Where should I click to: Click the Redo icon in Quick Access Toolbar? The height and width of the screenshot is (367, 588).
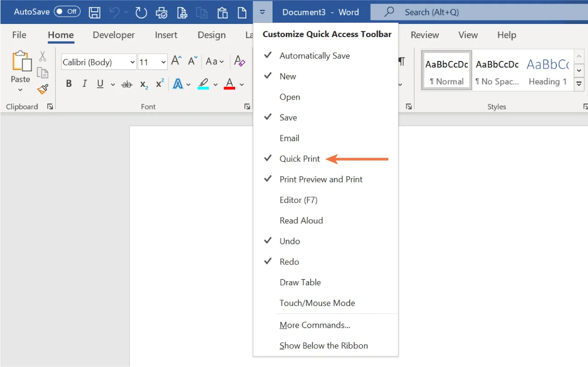tap(141, 12)
